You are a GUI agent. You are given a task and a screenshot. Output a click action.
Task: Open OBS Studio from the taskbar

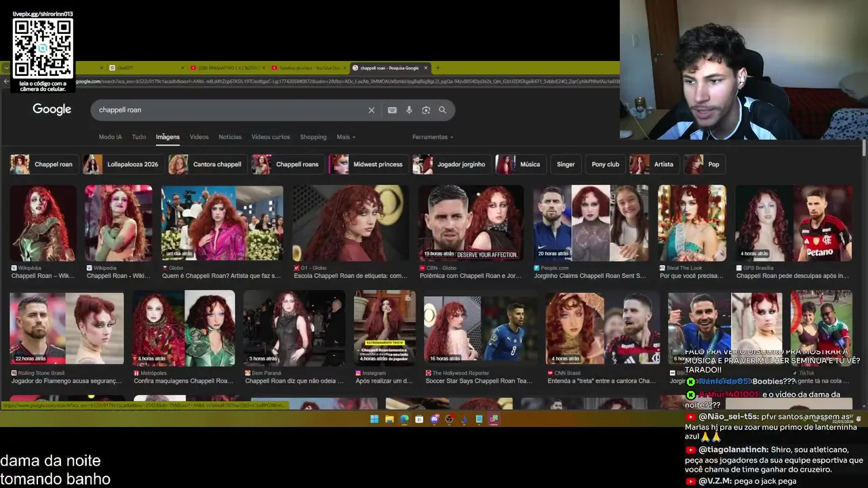[x=449, y=419]
